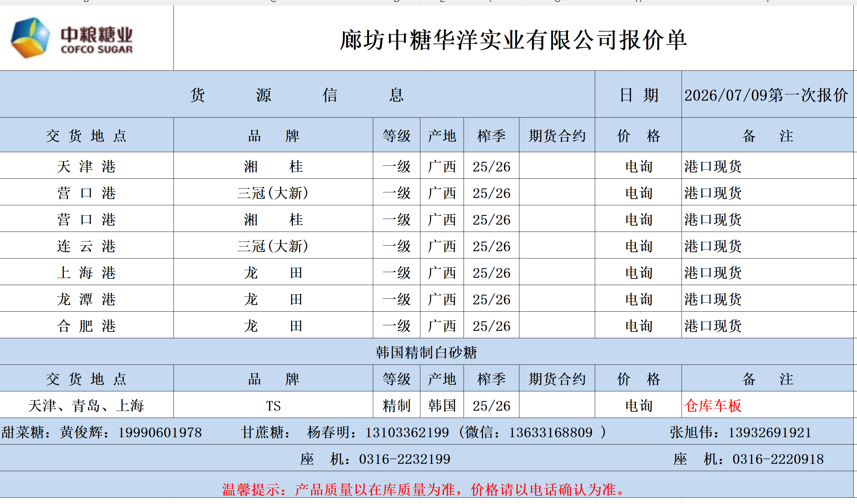Select "龙田" in the 上海港 row
This screenshot has height=504, width=857.
pyautogui.click(x=273, y=272)
